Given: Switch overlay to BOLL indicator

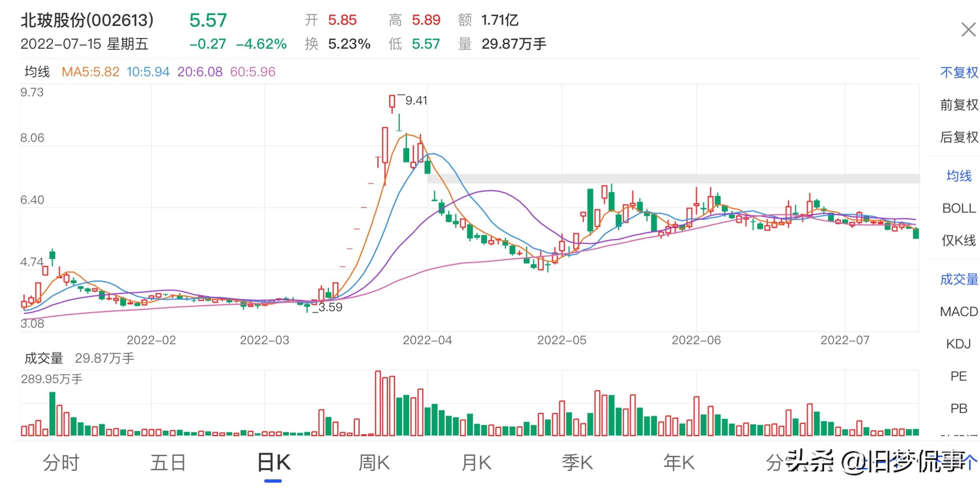Looking at the screenshot, I should 959,208.
